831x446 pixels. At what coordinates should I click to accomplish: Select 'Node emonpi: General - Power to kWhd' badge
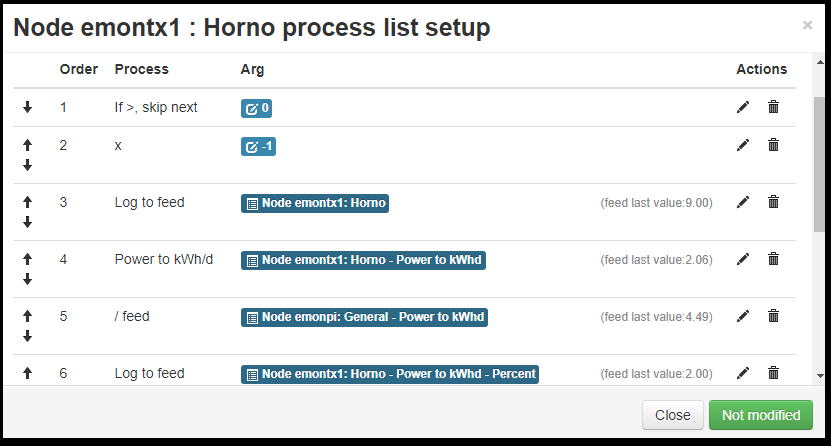[364, 317]
